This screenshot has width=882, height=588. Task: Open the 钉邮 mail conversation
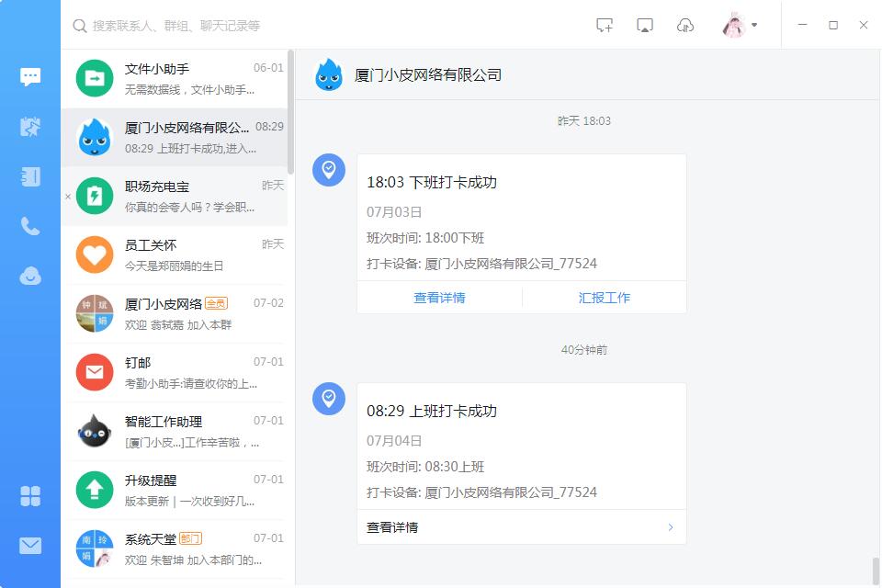[175, 372]
